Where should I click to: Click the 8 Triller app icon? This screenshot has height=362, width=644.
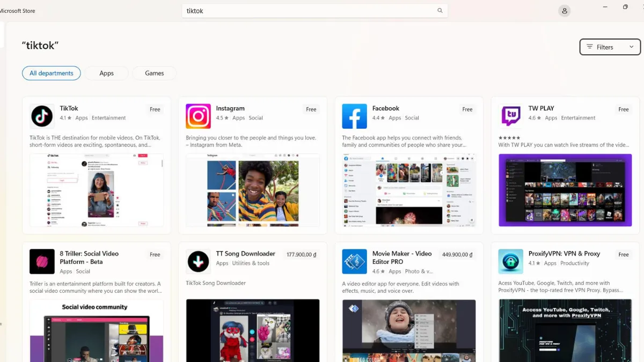tap(42, 261)
